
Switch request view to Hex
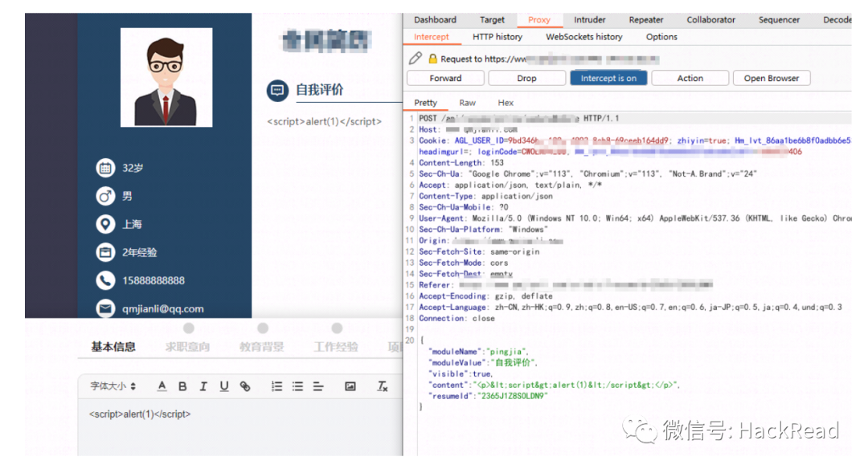[506, 103]
